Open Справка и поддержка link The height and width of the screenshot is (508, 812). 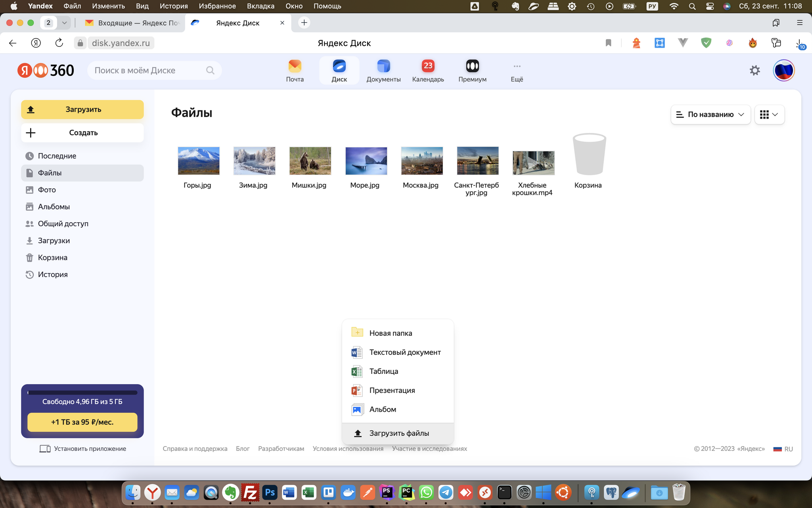pos(195,448)
